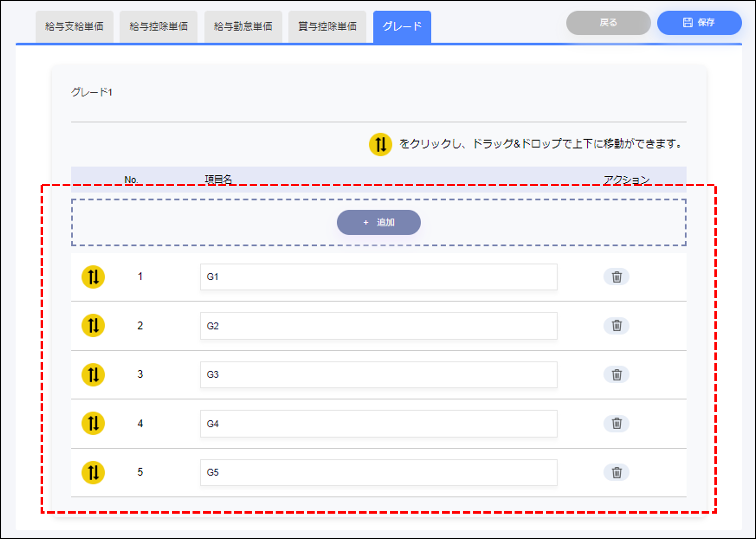This screenshot has width=756, height=539.
Task: Click row number 3 in the No. column
Action: (x=140, y=374)
